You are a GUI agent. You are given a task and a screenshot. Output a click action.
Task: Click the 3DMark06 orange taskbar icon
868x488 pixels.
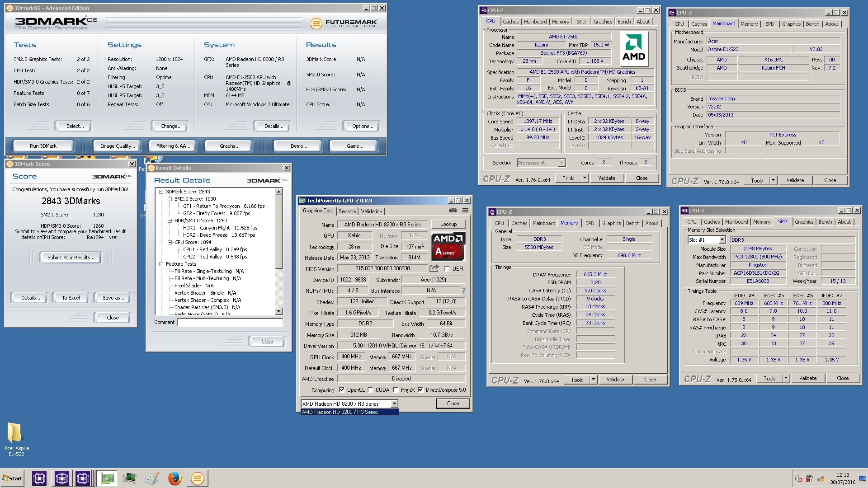pyautogui.click(x=197, y=478)
